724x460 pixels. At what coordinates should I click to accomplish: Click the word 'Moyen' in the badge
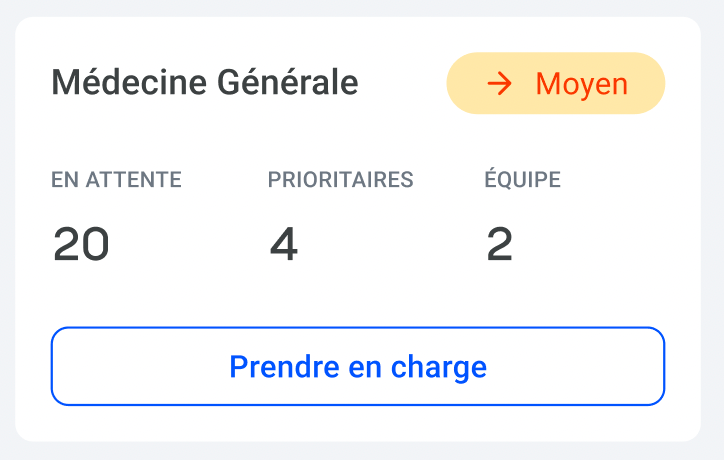pos(582,83)
